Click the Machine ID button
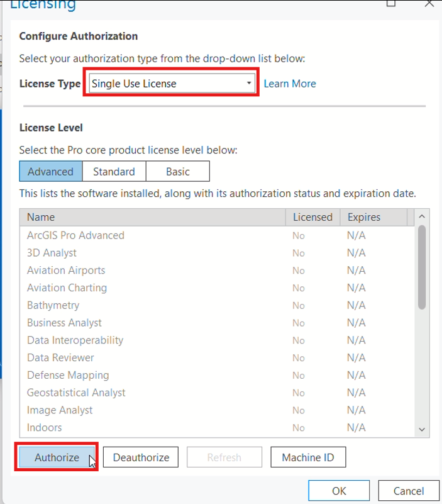Screen dimensions: 442x504 [x=308, y=457]
